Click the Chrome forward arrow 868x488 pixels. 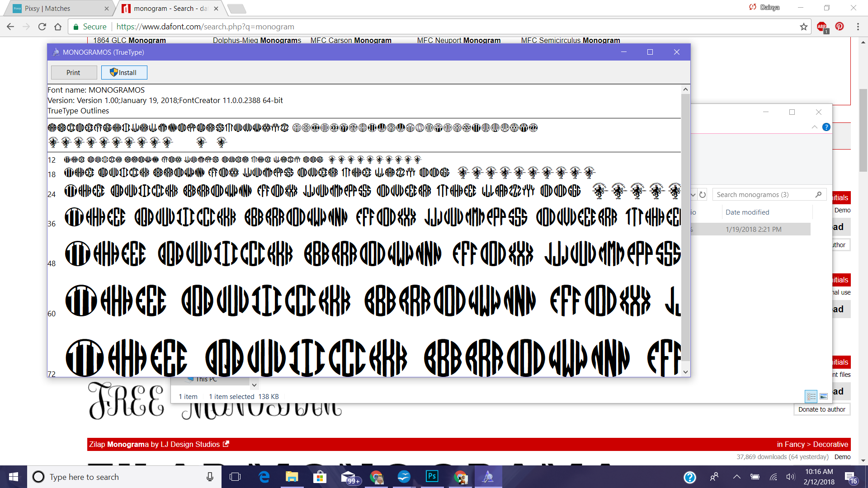pos(26,27)
